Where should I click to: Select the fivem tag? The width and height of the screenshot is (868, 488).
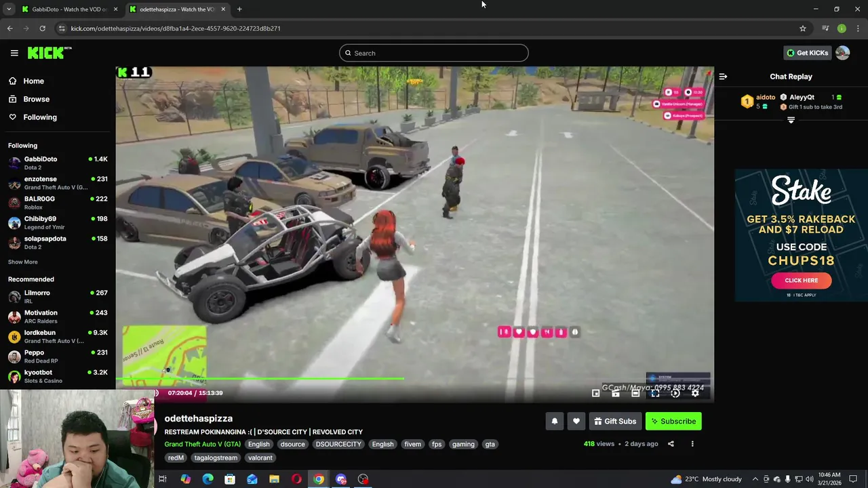coord(413,445)
